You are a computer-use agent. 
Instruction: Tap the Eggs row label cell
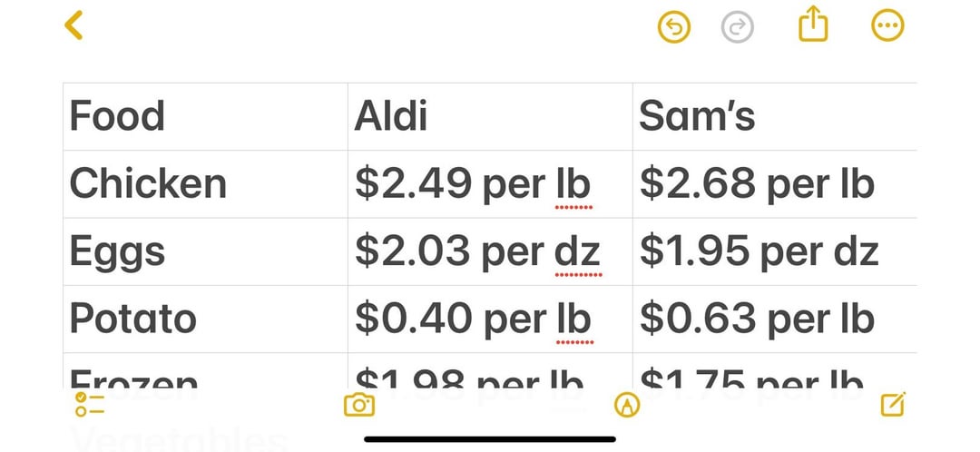[x=206, y=252]
